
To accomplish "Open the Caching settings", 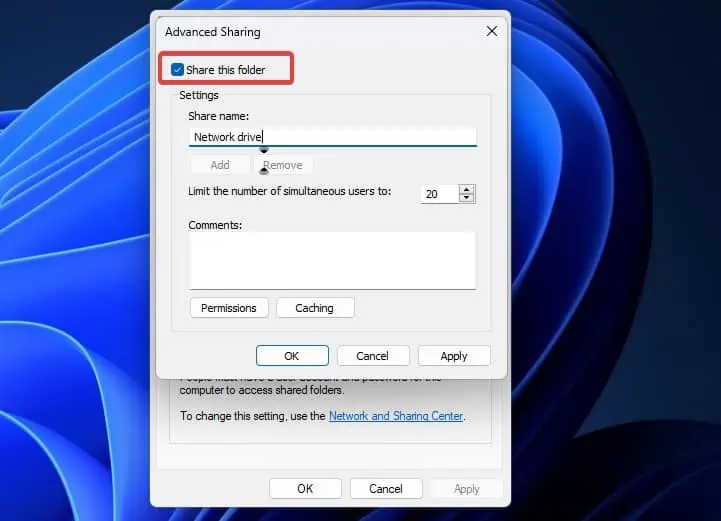I will tap(315, 308).
